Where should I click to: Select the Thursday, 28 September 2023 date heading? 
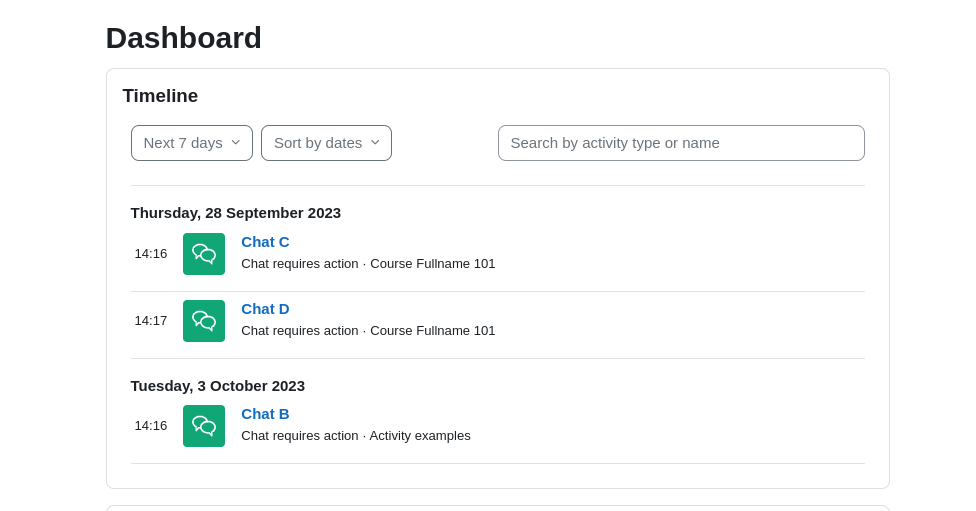tap(236, 213)
